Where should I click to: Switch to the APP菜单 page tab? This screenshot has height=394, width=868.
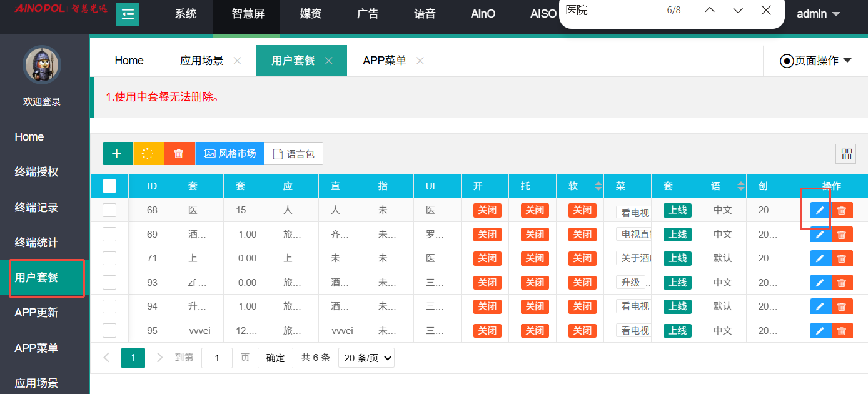coord(385,61)
